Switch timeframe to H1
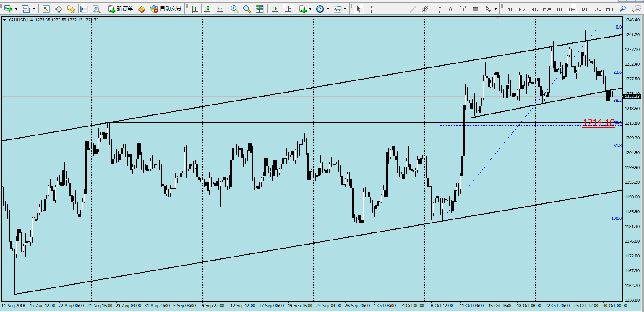Viewport: 644px width, 312px height. click(559, 9)
